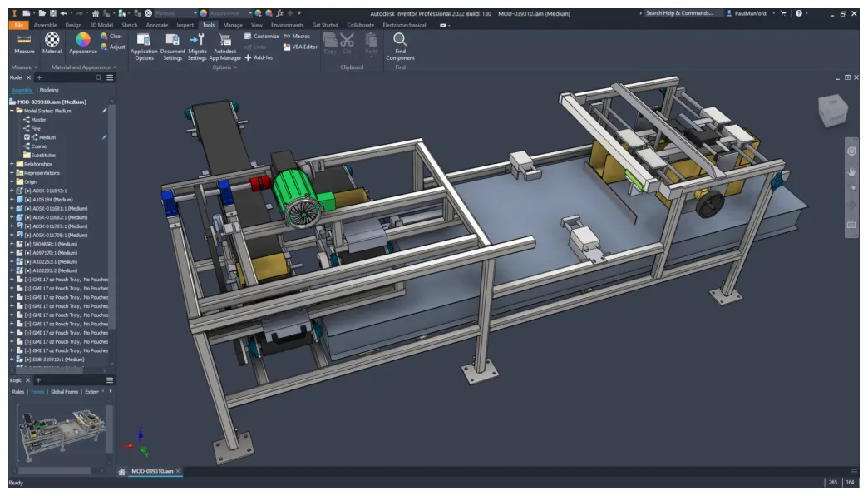Toggle the Medium model state checkbox
868x496 pixels.
27,137
